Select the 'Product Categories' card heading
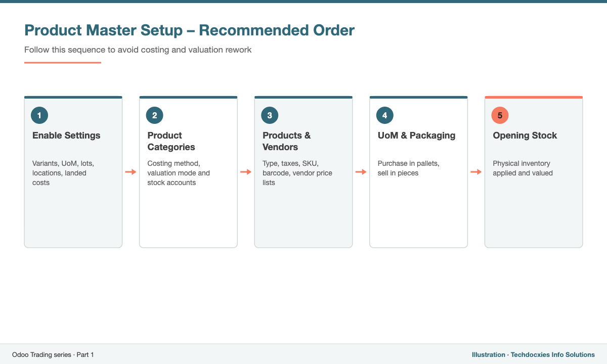 click(171, 142)
